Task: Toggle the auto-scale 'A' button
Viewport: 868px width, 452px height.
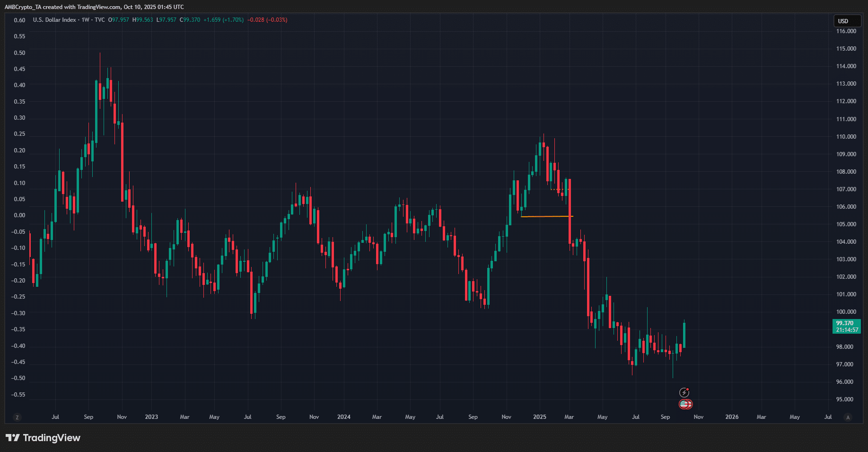Action: click(848, 417)
